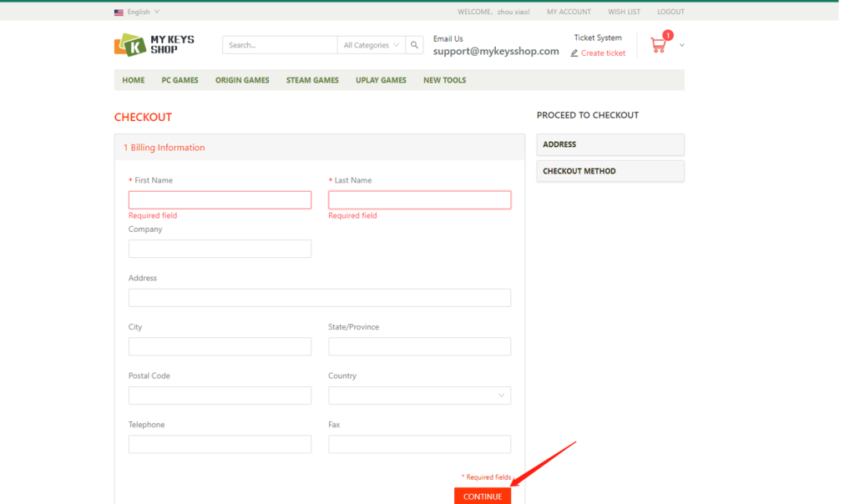Go to the HOME menu item
This screenshot has height=504, width=855.
133,80
